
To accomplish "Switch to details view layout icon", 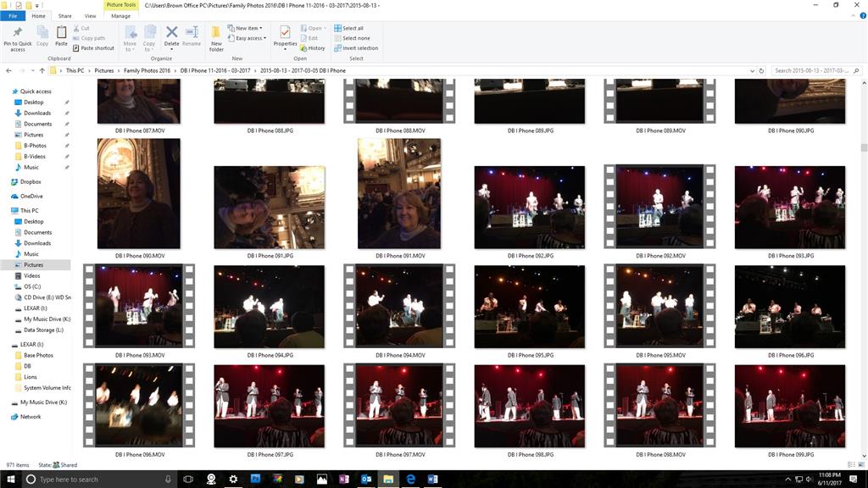I will (851, 465).
